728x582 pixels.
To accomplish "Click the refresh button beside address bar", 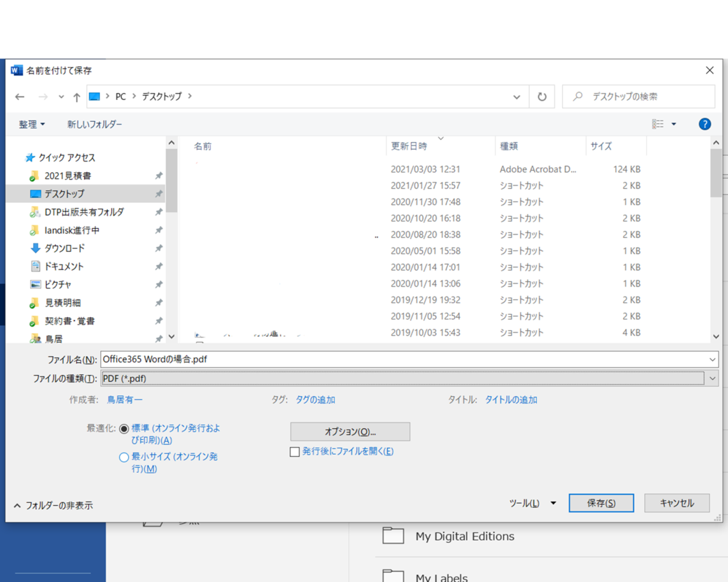I will (542, 97).
